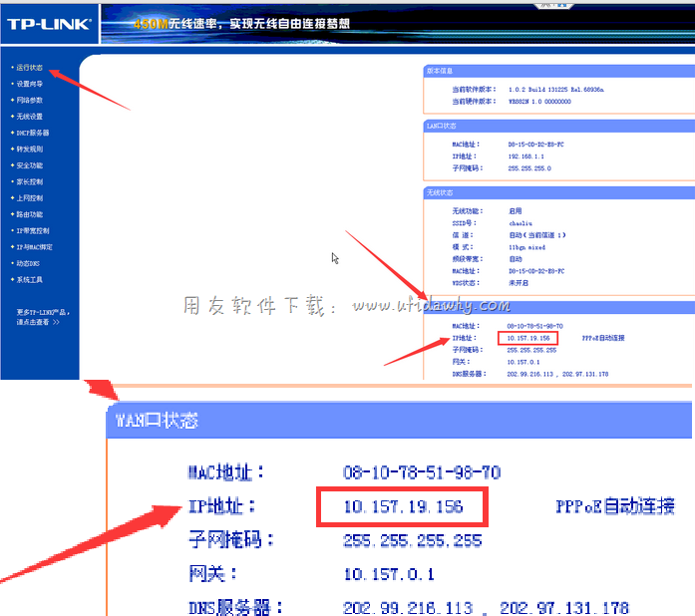
Task: Select LAN IP address 192.168.1.1
Action: 525,156
